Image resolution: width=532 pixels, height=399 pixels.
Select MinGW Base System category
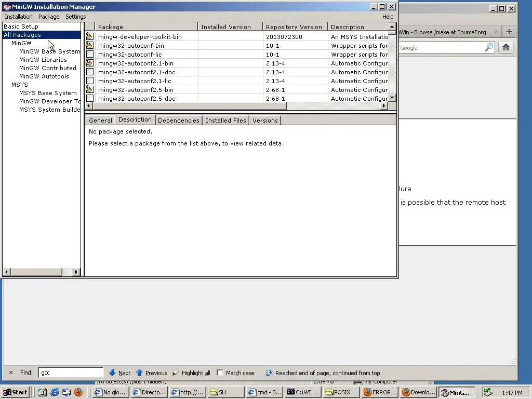point(49,51)
